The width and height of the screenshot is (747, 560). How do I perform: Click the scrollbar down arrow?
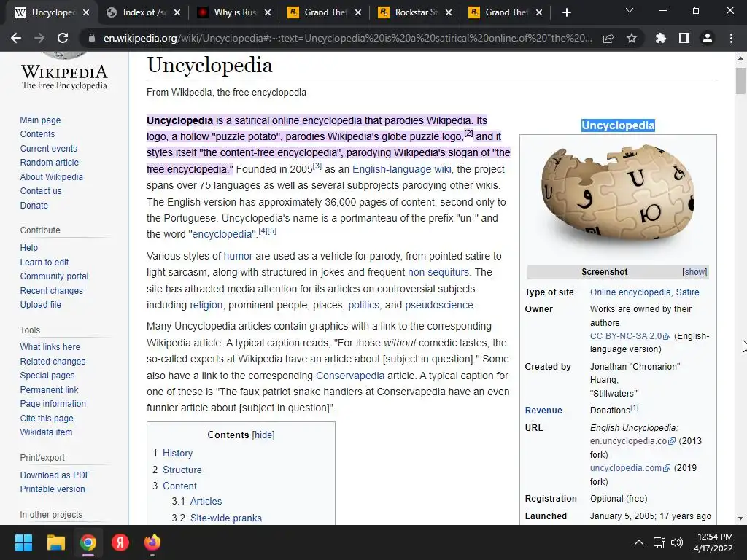(740, 518)
